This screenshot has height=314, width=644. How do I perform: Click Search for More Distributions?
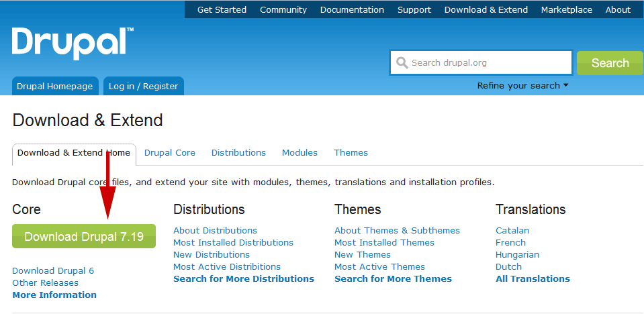click(x=244, y=278)
